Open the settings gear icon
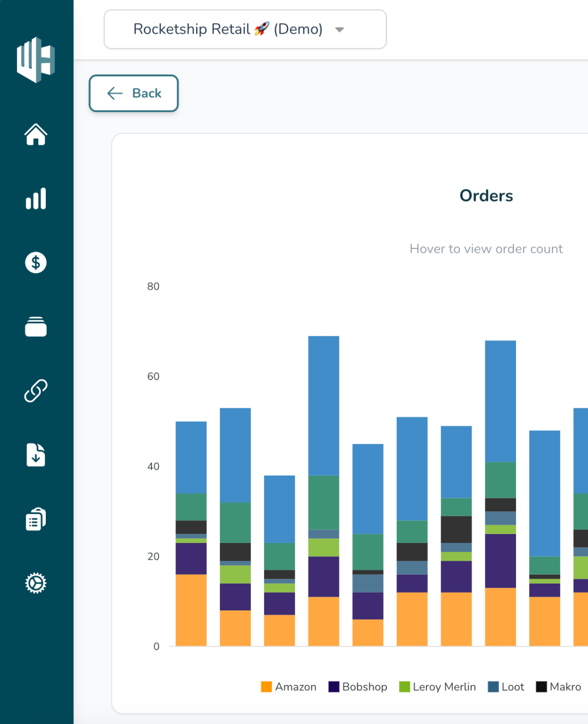Screen dimensions: 588x724 coord(36,583)
